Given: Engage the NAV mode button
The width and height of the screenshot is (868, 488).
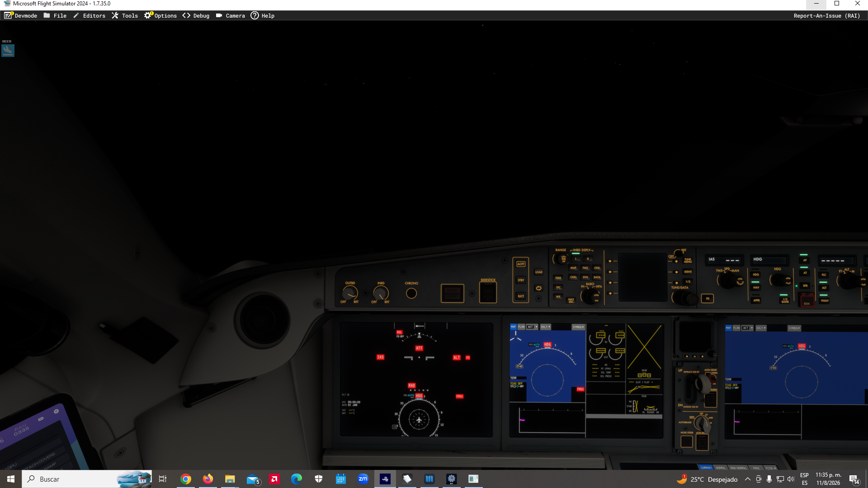Looking at the screenshot, I should [756, 287].
